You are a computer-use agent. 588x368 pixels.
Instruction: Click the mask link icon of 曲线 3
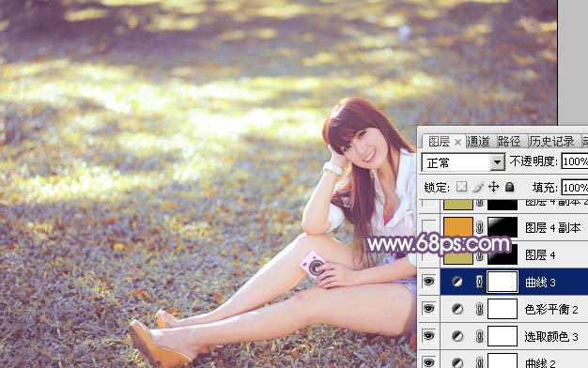click(479, 282)
